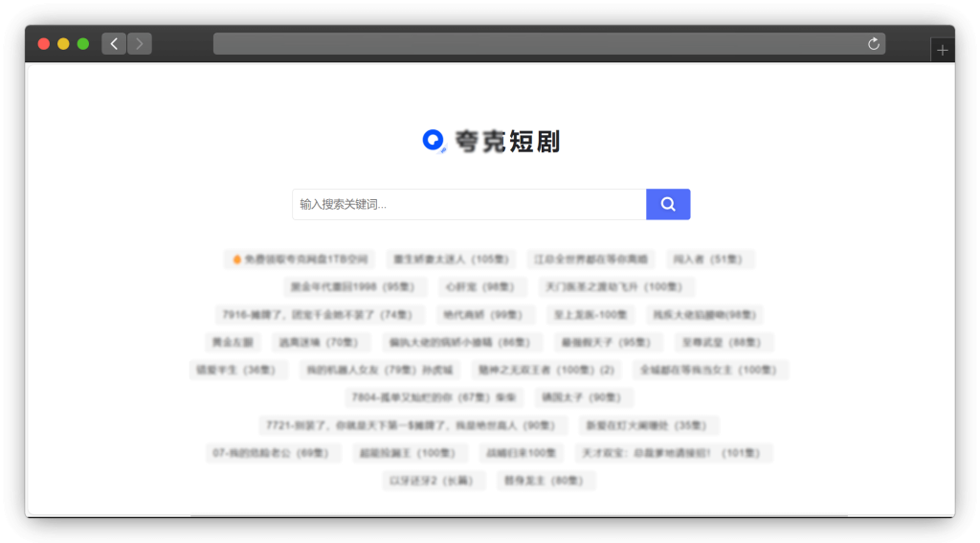This screenshot has width=980, height=543.
Task: Open the tag ending in -100集
Action: pos(590,314)
